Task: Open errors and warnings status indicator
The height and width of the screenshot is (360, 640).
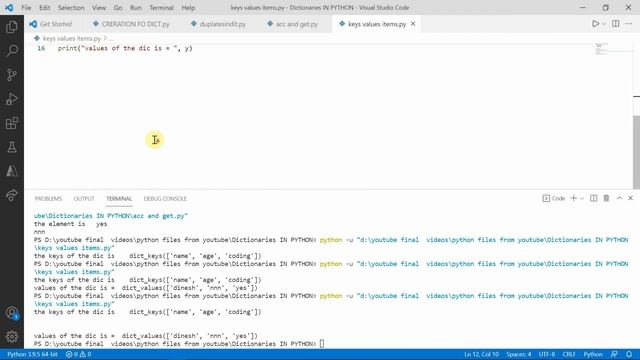Action: [x=78, y=354]
